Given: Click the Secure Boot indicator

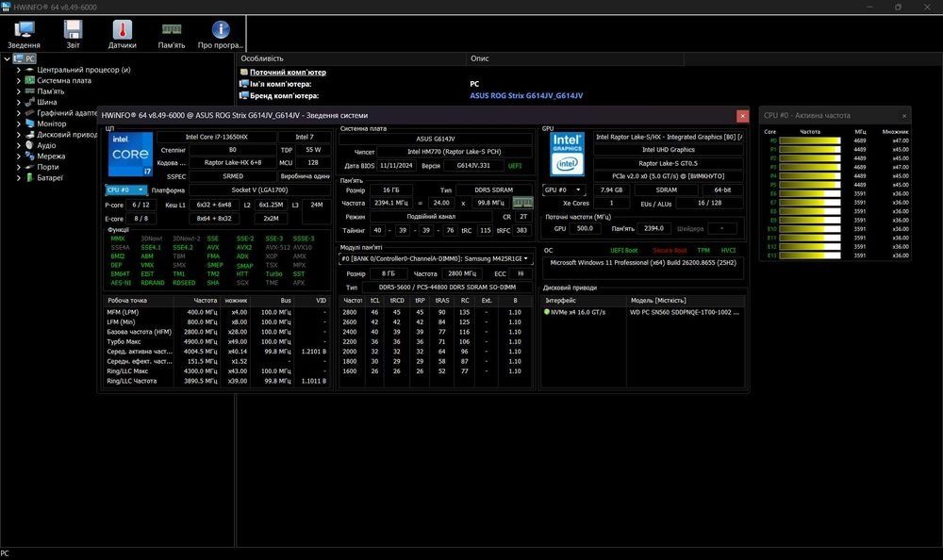Looking at the screenshot, I should click(670, 250).
